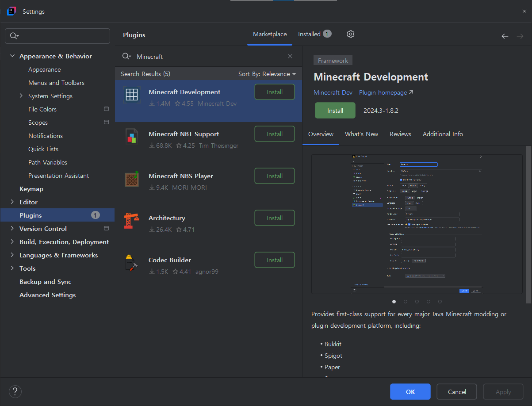Click the plugin details vertical scrollbar
The height and width of the screenshot is (406, 532).
pyautogui.click(x=528, y=224)
